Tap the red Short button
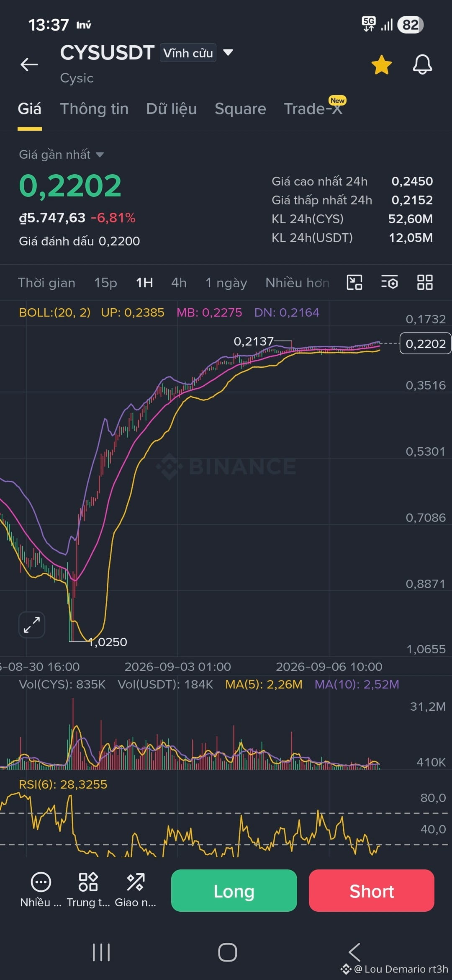This screenshot has height=980, width=452. pyautogui.click(x=372, y=890)
